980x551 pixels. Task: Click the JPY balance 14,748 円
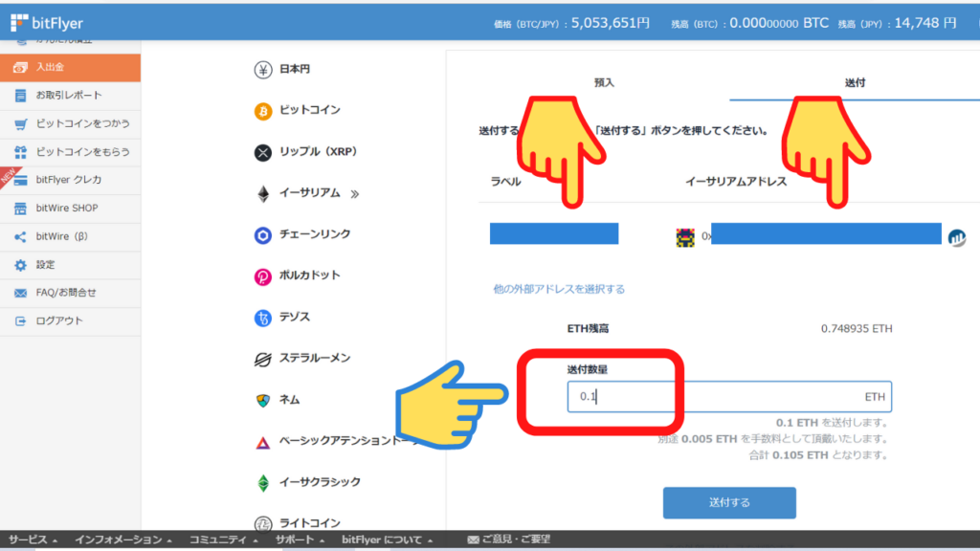(925, 23)
